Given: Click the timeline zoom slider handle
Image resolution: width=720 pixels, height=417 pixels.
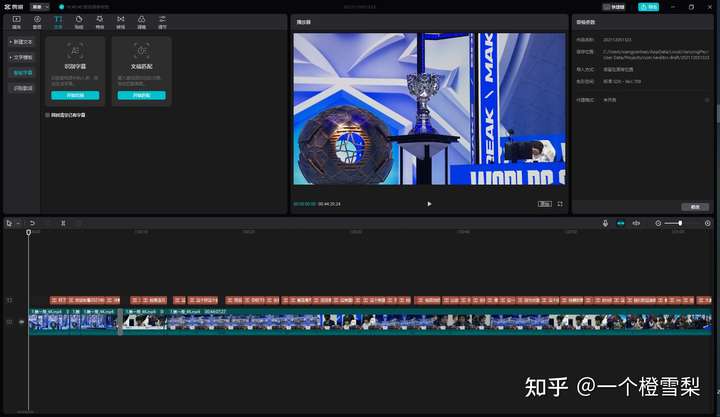Looking at the screenshot, I should 680,223.
